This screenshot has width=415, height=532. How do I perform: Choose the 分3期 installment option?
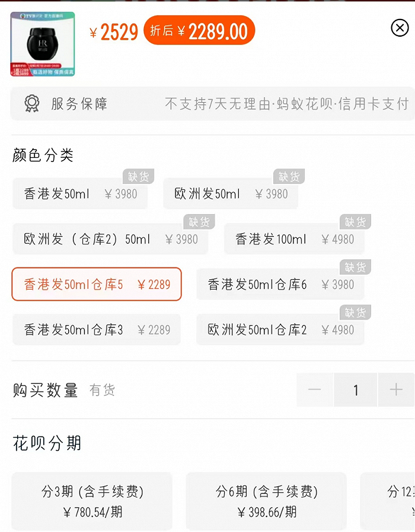tap(92, 501)
